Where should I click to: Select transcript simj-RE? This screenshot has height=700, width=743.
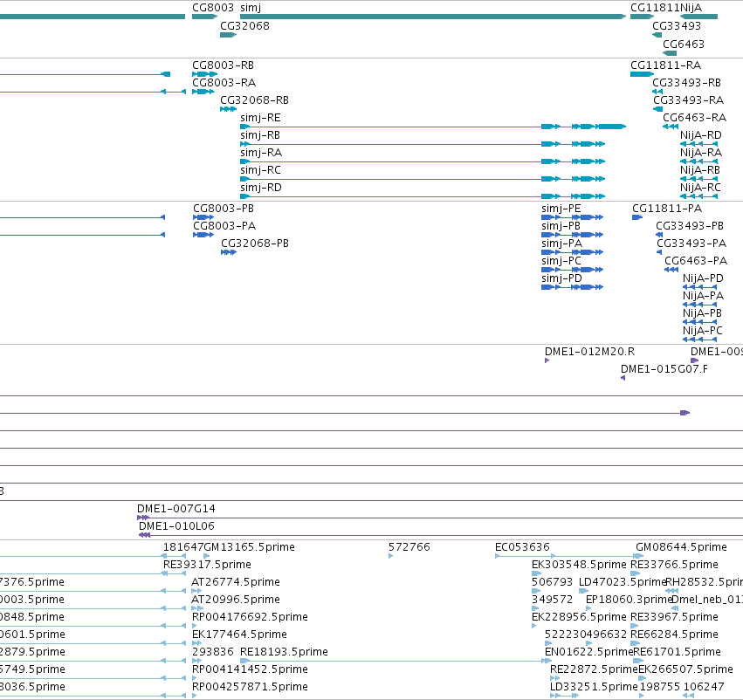point(260,118)
